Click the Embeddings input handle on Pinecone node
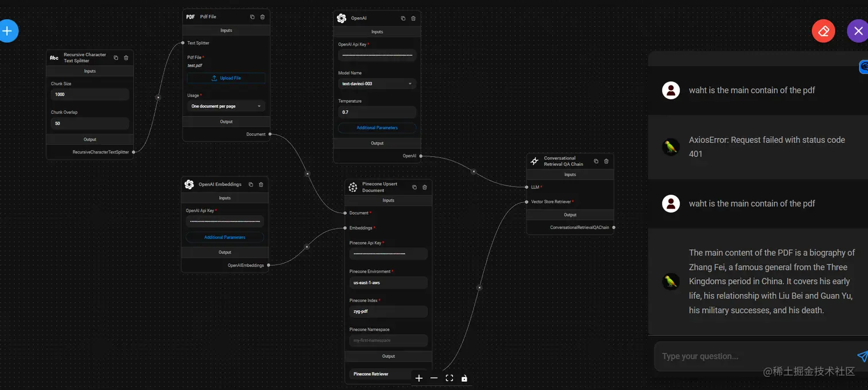Screen dimensions: 868x390 345,228
